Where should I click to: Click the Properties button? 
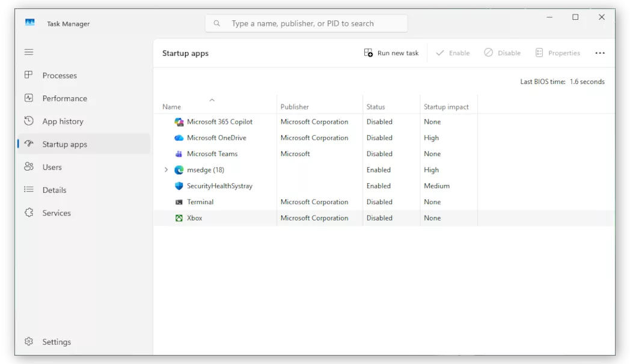[558, 53]
